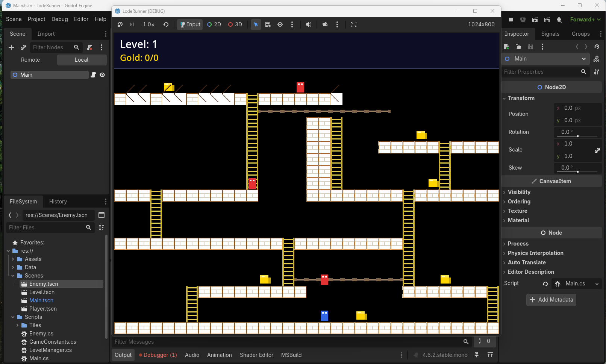Expand the Visibility section
This screenshot has width=606, height=364.
pos(519,192)
